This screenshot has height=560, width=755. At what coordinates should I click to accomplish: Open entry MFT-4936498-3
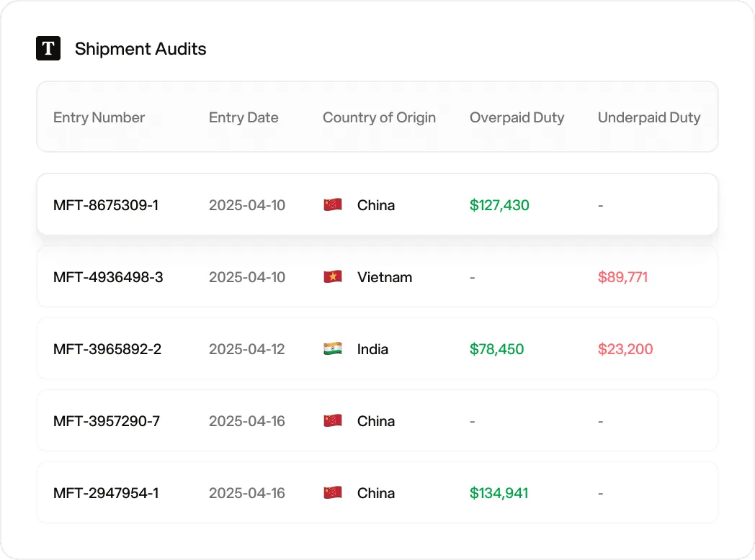pos(108,277)
